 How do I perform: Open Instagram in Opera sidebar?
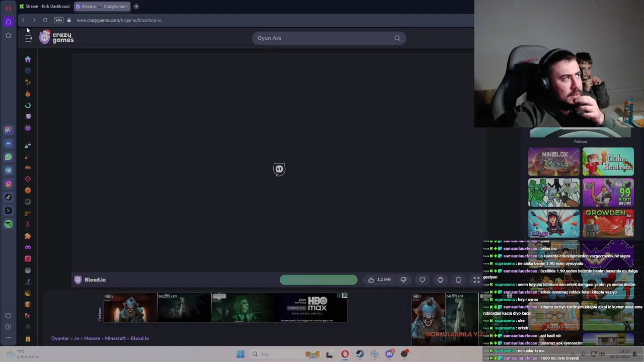pyautogui.click(x=8, y=184)
